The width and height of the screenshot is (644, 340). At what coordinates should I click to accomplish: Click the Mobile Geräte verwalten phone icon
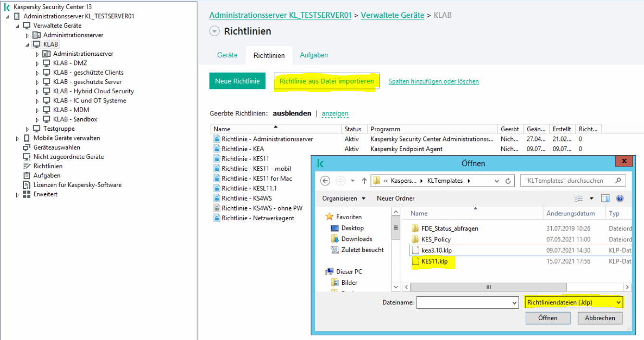click(27, 138)
